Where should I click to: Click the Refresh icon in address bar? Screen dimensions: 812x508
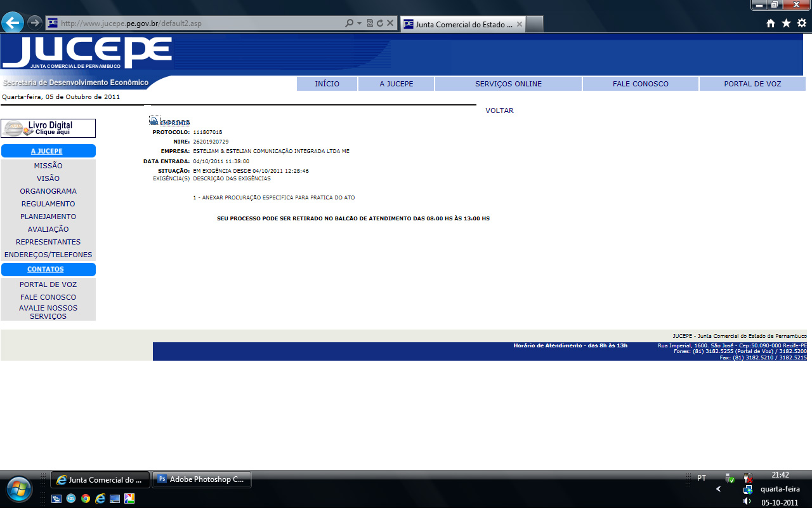[380, 23]
